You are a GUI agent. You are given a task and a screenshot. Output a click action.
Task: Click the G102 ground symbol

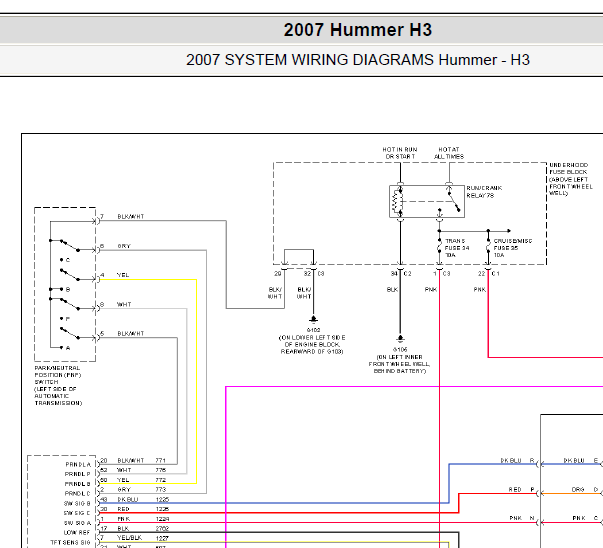[x=313, y=319]
